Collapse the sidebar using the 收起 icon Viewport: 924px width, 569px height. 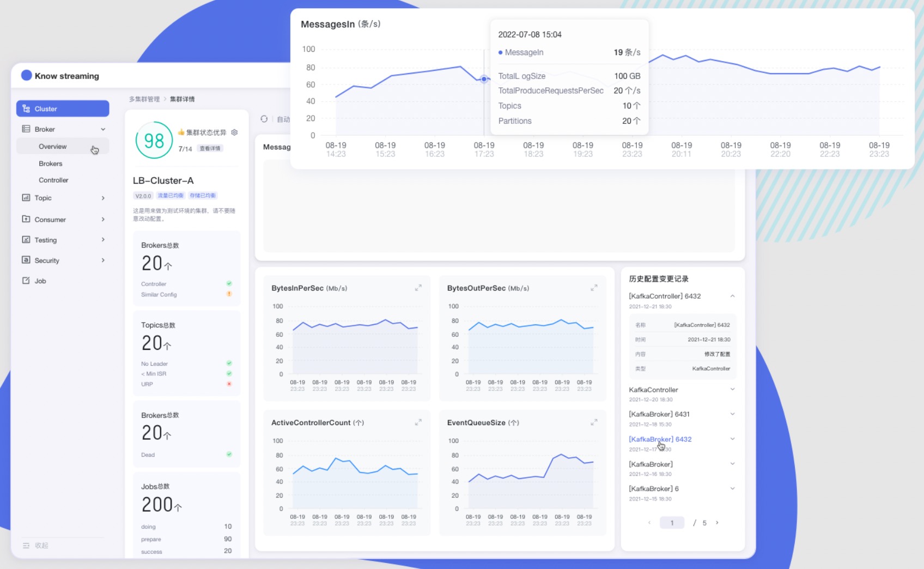tap(26, 546)
